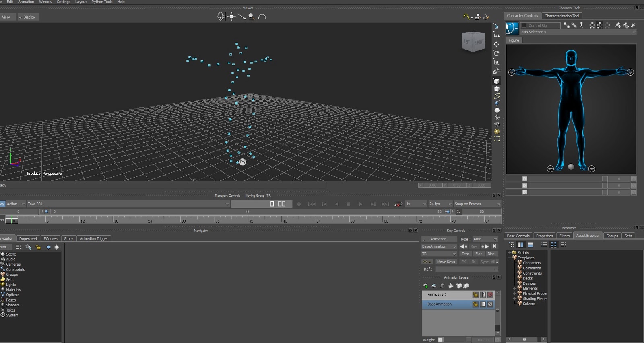This screenshot has width=644, height=343.
Task: Click the Left/Front view cube
Action: click(x=473, y=42)
